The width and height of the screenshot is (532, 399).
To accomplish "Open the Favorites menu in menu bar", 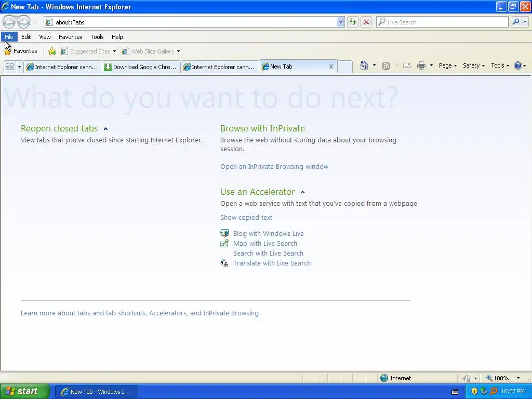I will pos(70,37).
